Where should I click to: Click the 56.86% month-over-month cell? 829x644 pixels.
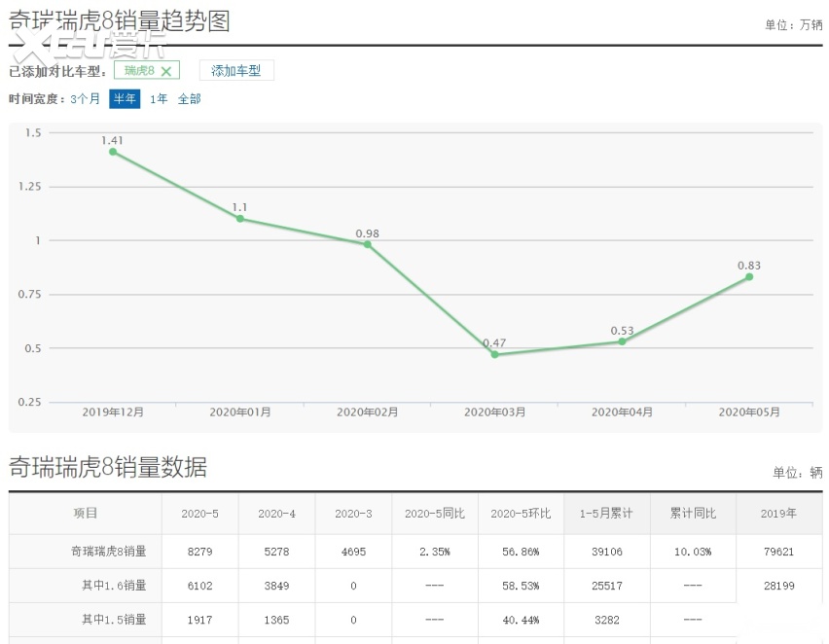521,552
